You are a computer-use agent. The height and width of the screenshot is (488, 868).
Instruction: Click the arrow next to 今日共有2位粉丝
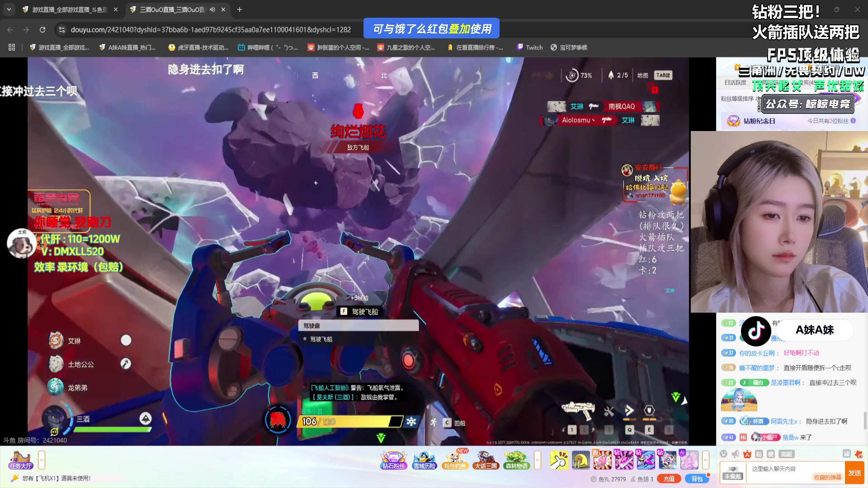(x=853, y=121)
